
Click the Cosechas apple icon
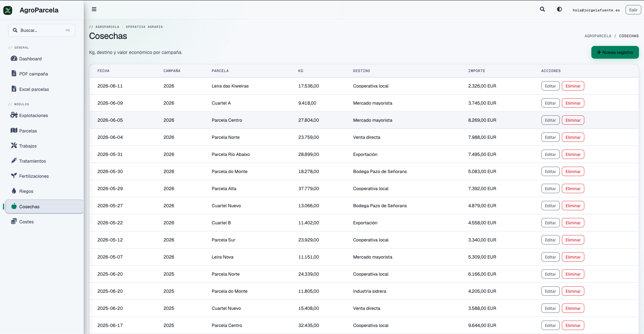14,206
